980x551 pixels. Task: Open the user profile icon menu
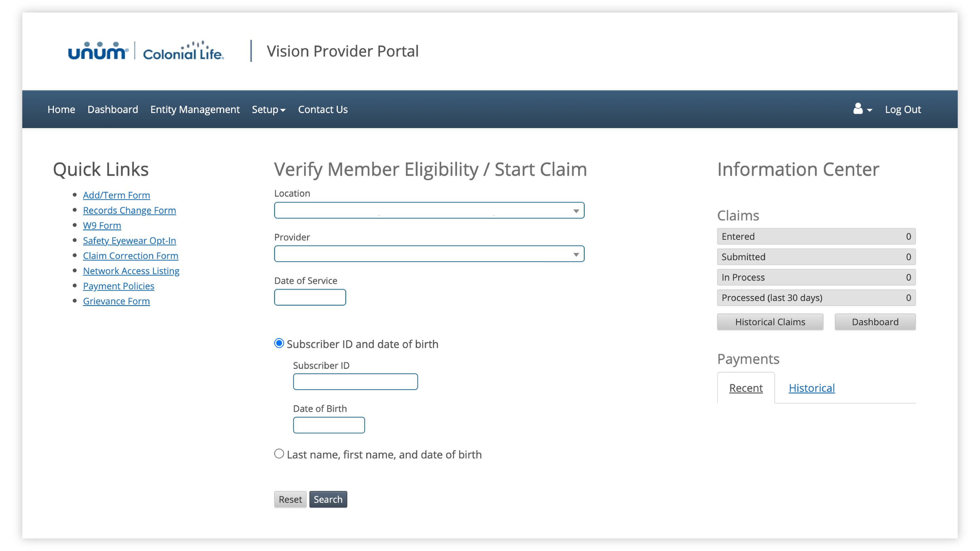click(x=857, y=109)
